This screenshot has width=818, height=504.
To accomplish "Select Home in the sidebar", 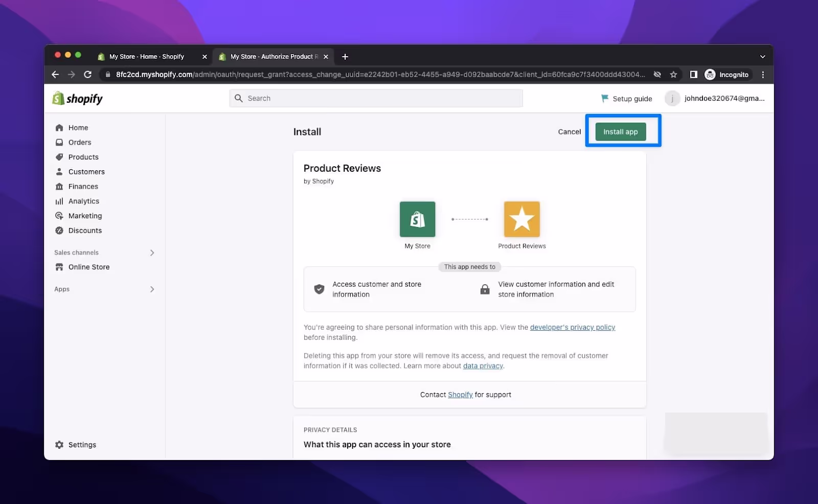I will 78,128.
